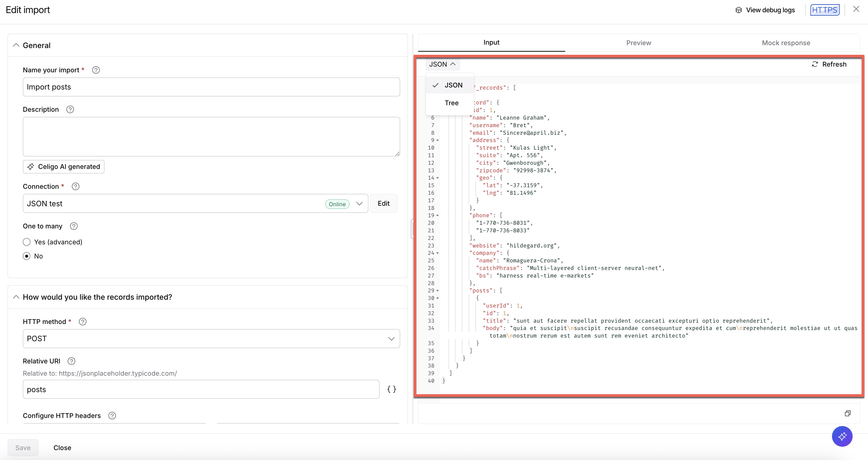Click the "1-770-736-8031" phone entry

tap(503, 223)
